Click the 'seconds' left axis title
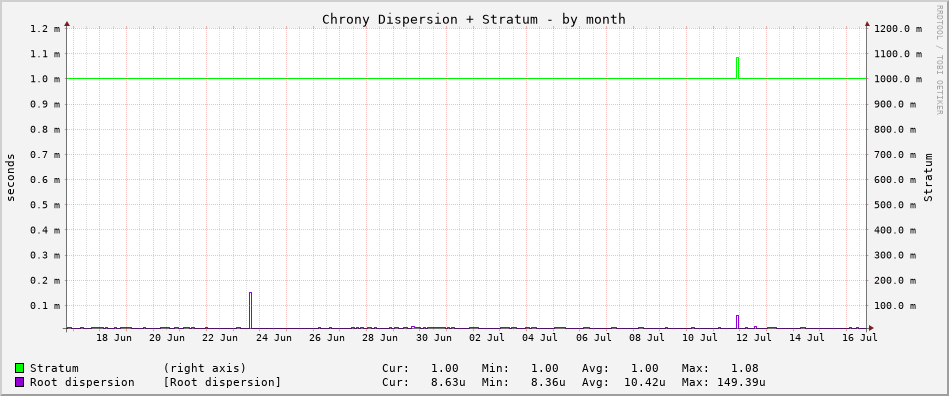The width and height of the screenshot is (949, 396). 11,177
